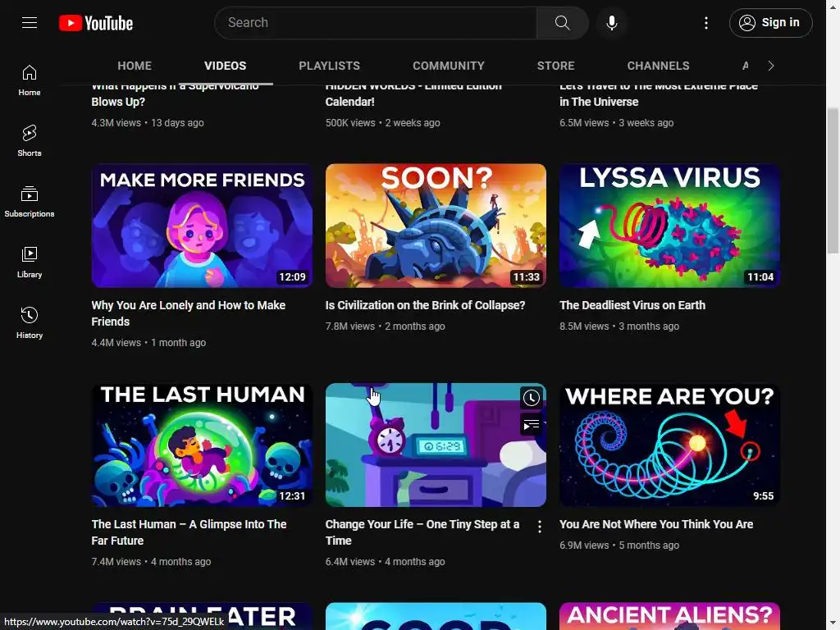This screenshot has height=630, width=840.
Task: Click '7.4M views • 4 months ago' text
Action: [x=151, y=562]
